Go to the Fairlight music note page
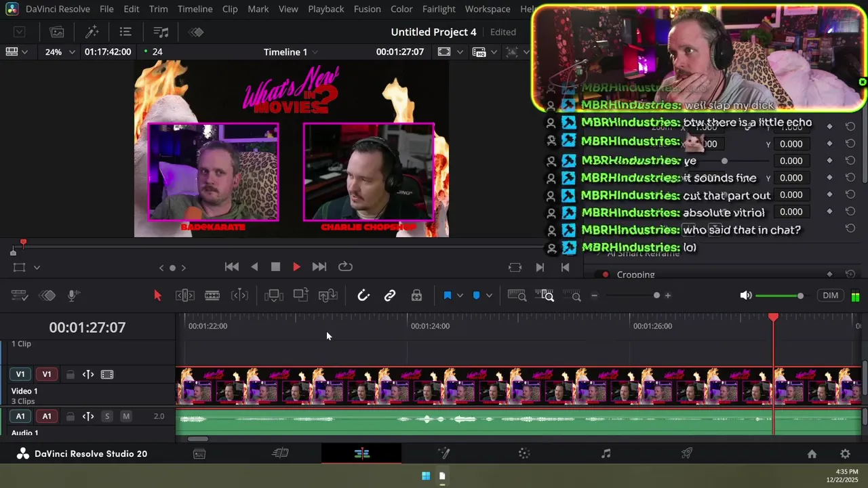The image size is (868, 488). pyautogui.click(x=606, y=454)
